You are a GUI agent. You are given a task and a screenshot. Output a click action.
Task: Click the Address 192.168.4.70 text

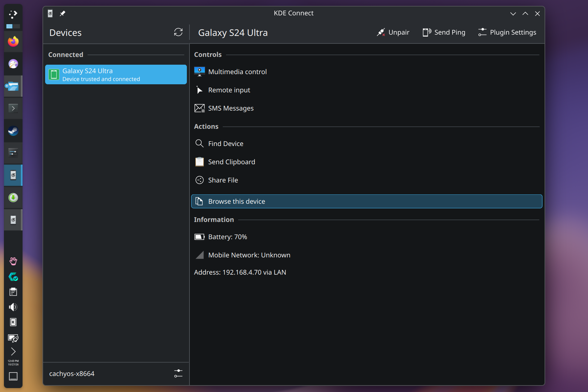point(240,272)
